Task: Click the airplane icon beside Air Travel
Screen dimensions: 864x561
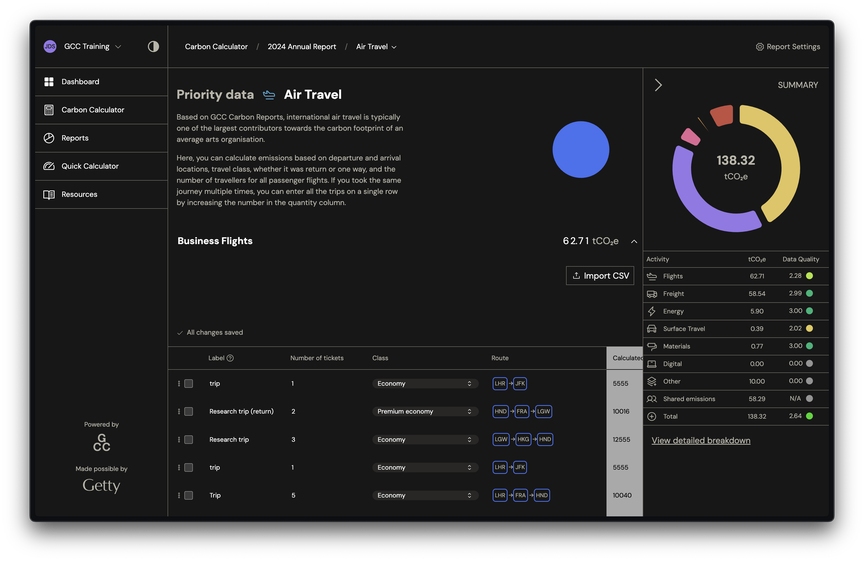Action: click(x=269, y=95)
